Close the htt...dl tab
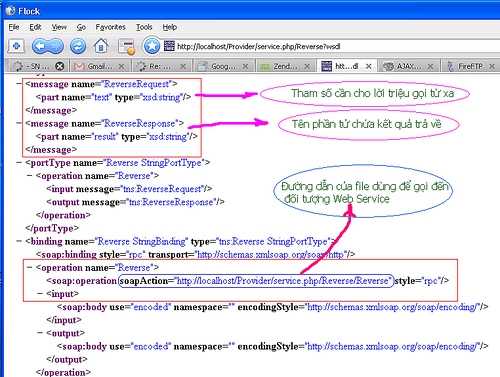 (x=369, y=66)
